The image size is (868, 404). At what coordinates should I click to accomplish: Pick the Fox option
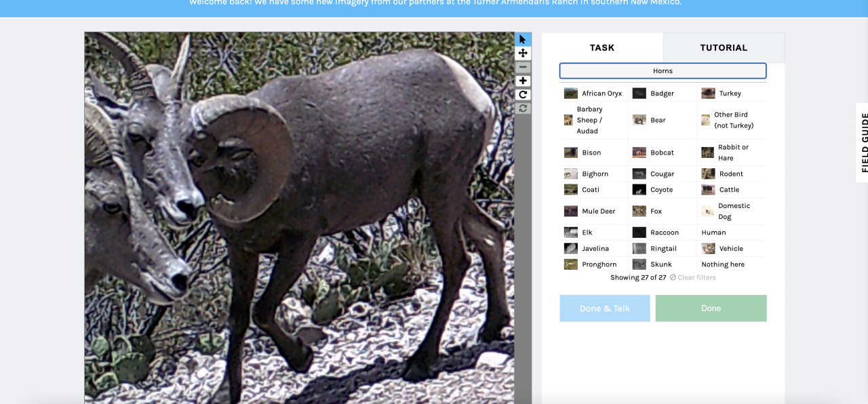tap(662, 211)
